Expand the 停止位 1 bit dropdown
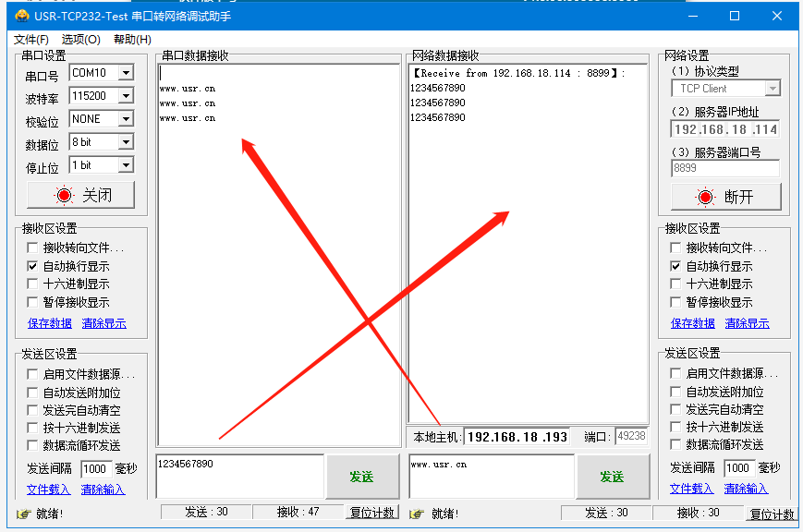 126,165
